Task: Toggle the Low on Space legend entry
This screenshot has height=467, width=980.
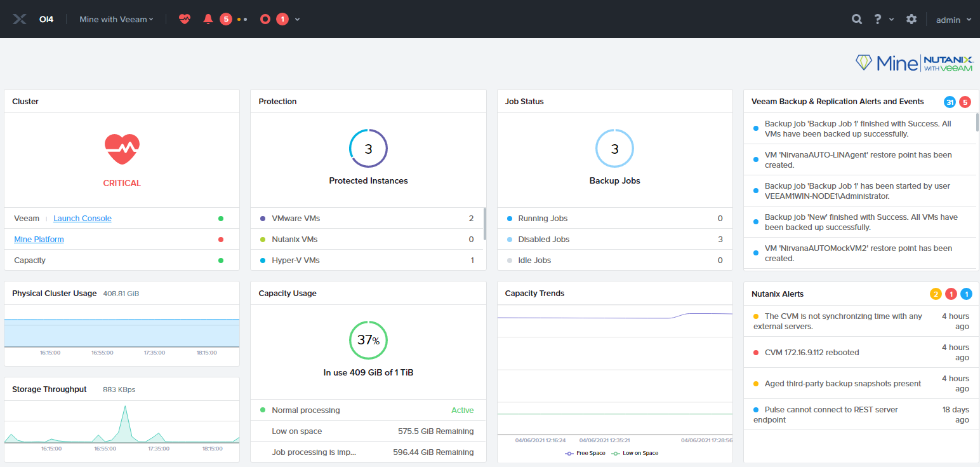Action: [635, 453]
